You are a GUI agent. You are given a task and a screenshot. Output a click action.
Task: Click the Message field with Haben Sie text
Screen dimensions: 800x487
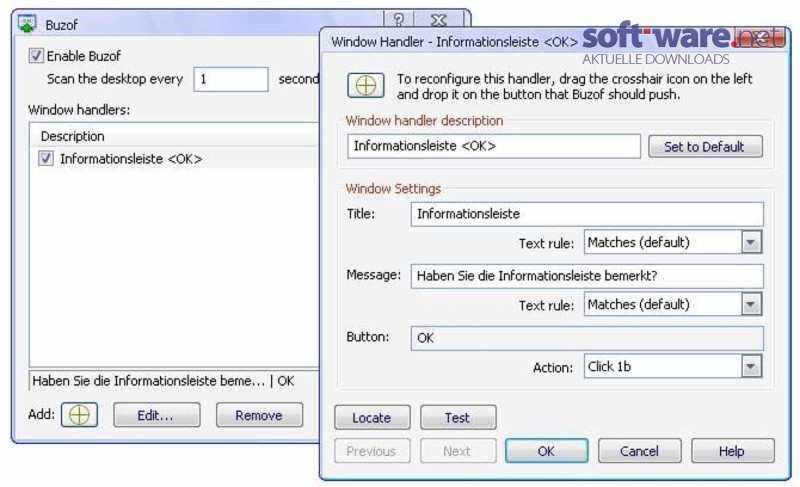(587, 276)
